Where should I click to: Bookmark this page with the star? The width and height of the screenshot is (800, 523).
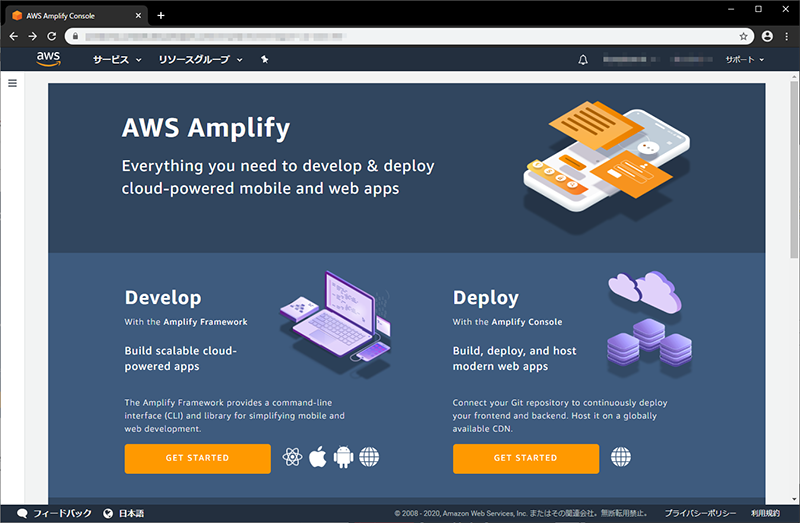743,36
